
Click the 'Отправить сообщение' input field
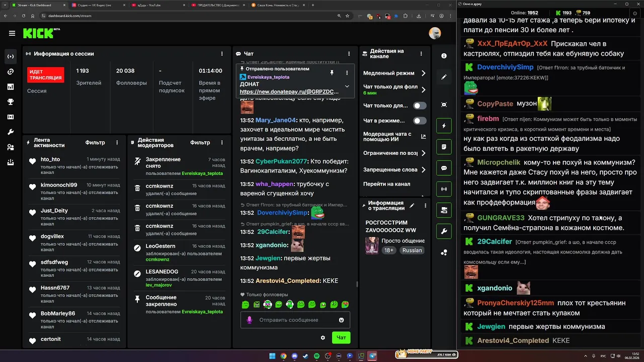[x=295, y=320]
